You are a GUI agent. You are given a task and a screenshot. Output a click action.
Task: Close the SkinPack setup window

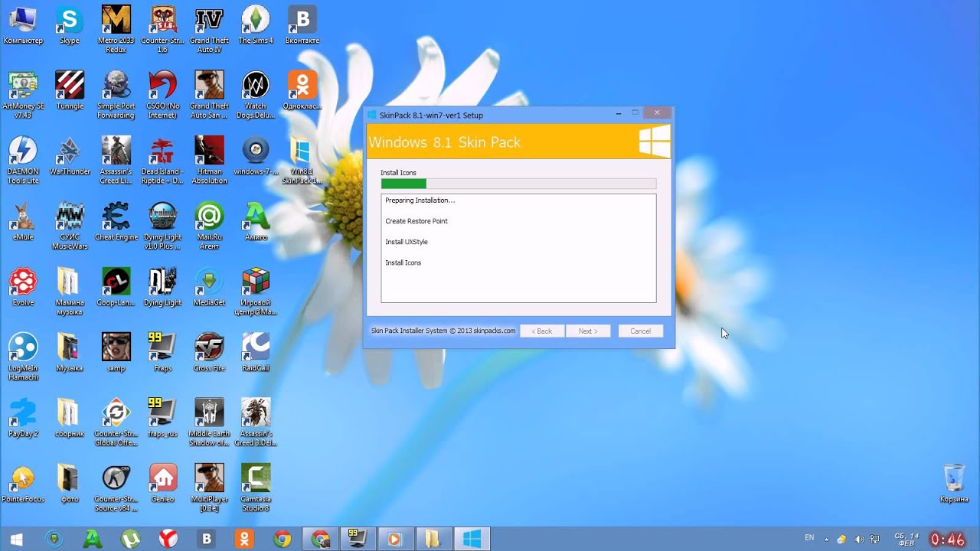[657, 113]
